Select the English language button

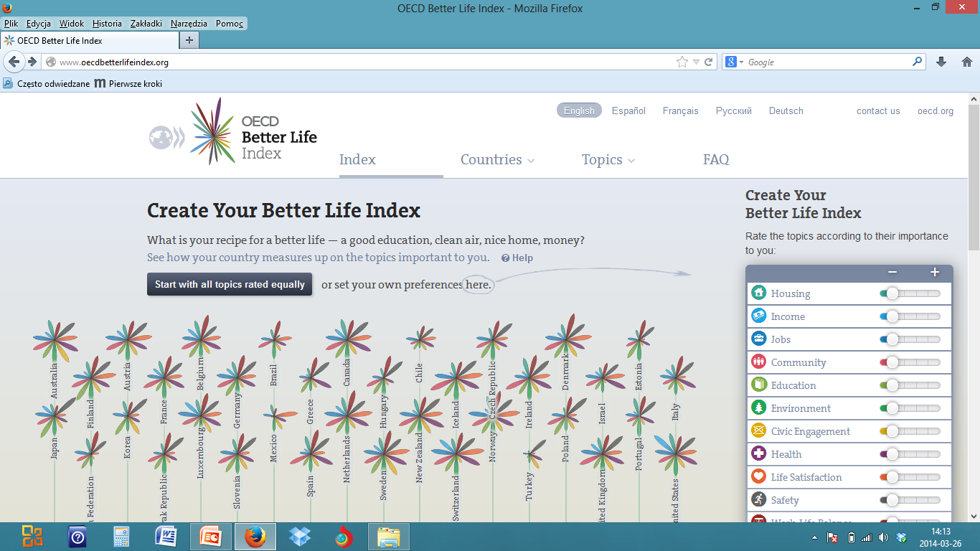coord(579,110)
